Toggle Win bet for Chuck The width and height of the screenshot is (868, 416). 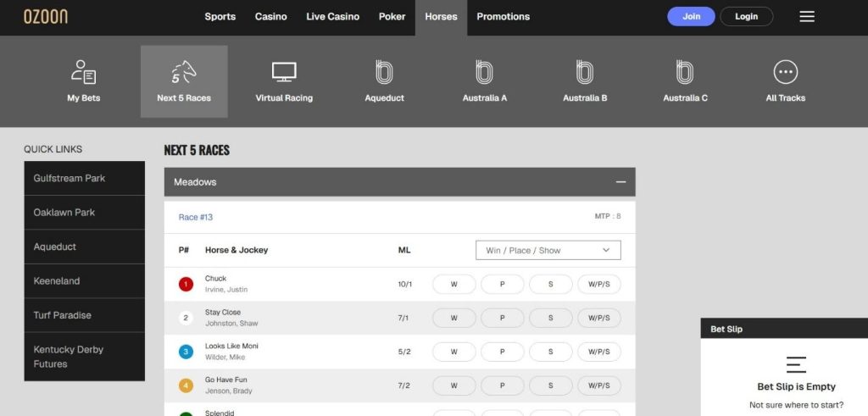pos(453,285)
